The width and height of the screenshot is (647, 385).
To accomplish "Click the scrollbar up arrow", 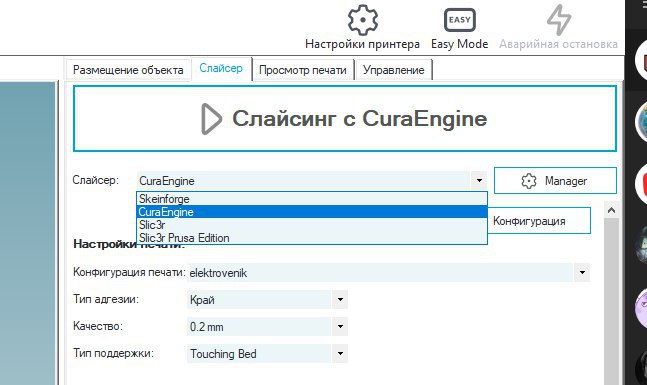I will point(612,210).
